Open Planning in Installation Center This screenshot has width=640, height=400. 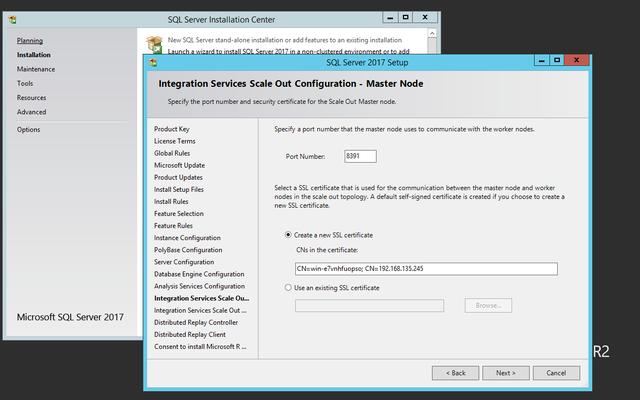tap(30, 40)
